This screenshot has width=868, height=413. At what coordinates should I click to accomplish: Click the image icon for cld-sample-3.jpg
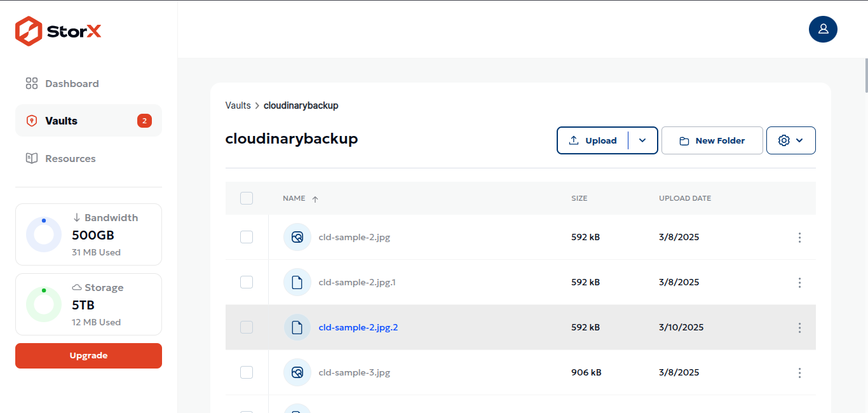(297, 372)
